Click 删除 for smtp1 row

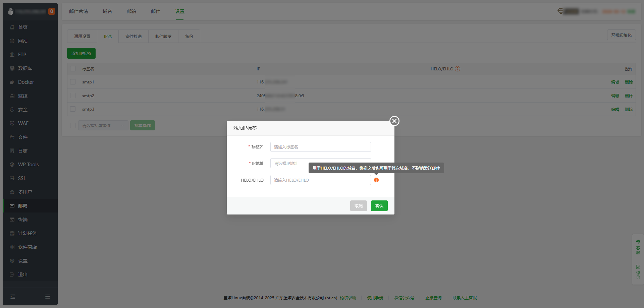629,82
